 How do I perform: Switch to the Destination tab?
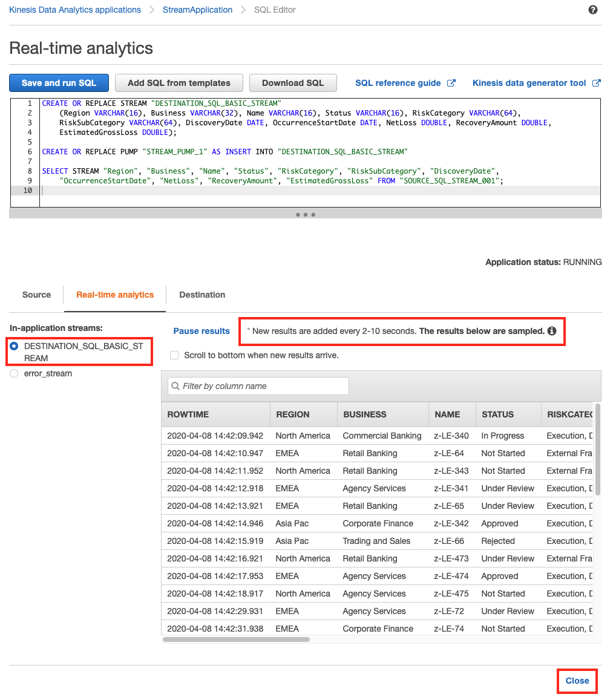[x=202, y=295]
